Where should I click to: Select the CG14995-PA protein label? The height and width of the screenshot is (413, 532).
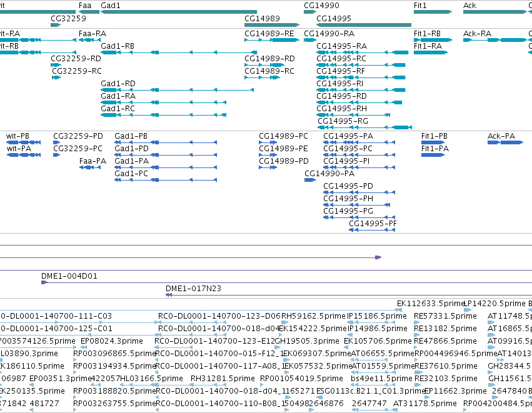pos(348,136)
